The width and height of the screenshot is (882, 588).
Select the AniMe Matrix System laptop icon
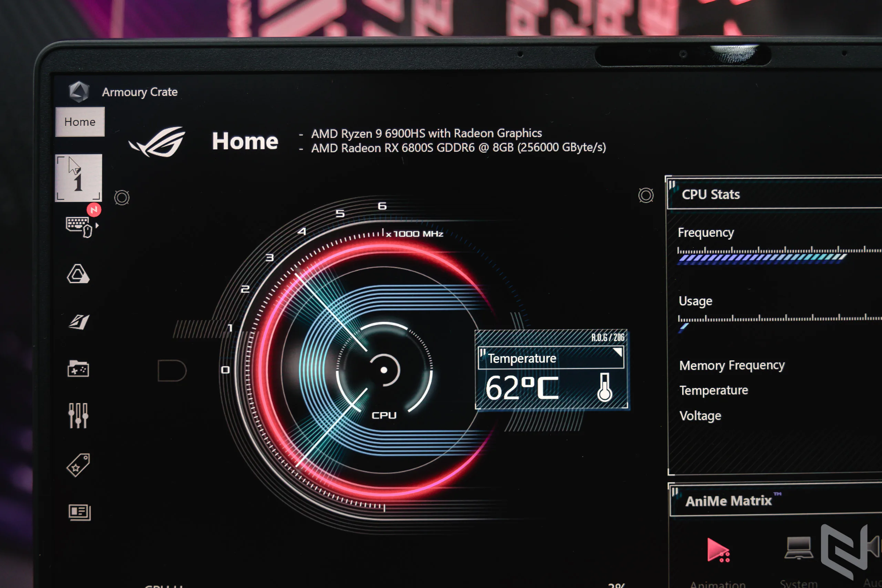coord(798,548)
